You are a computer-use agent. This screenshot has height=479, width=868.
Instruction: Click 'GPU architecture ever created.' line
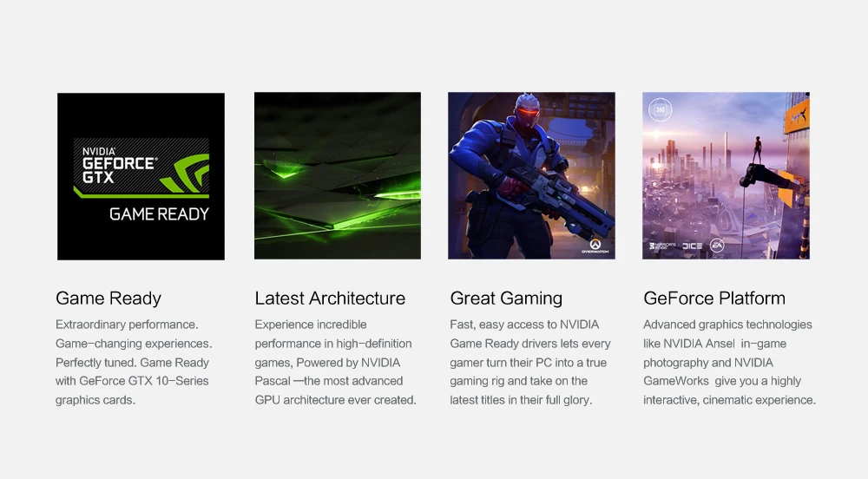tap(335, 400)
